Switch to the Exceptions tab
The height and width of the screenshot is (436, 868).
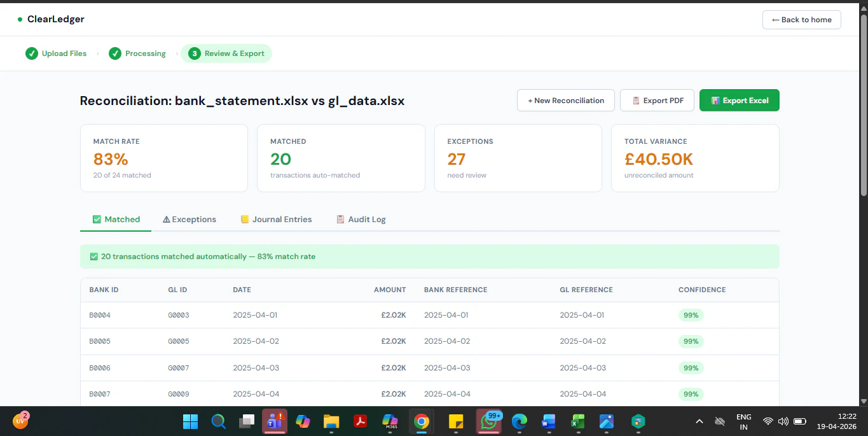point(189,219)
